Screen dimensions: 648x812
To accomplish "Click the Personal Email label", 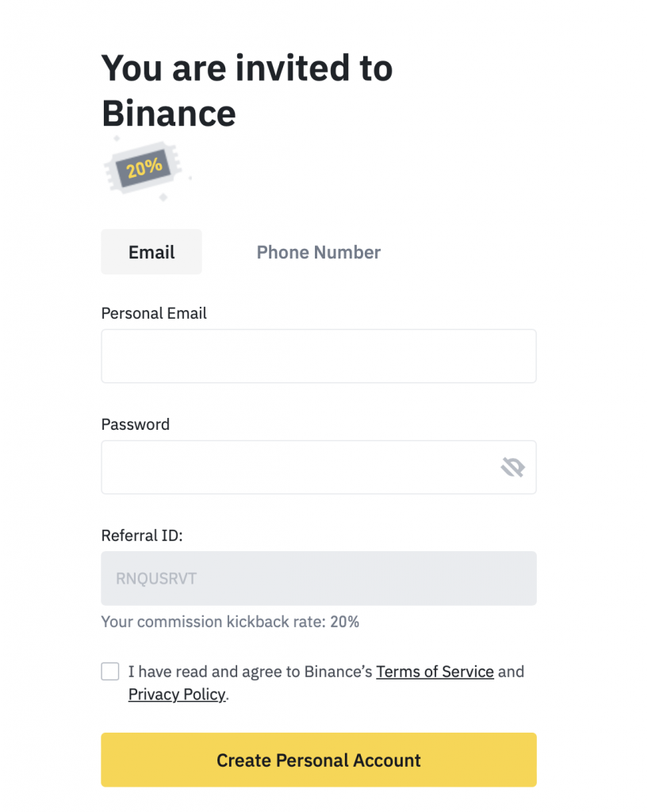I will [154, 313].
